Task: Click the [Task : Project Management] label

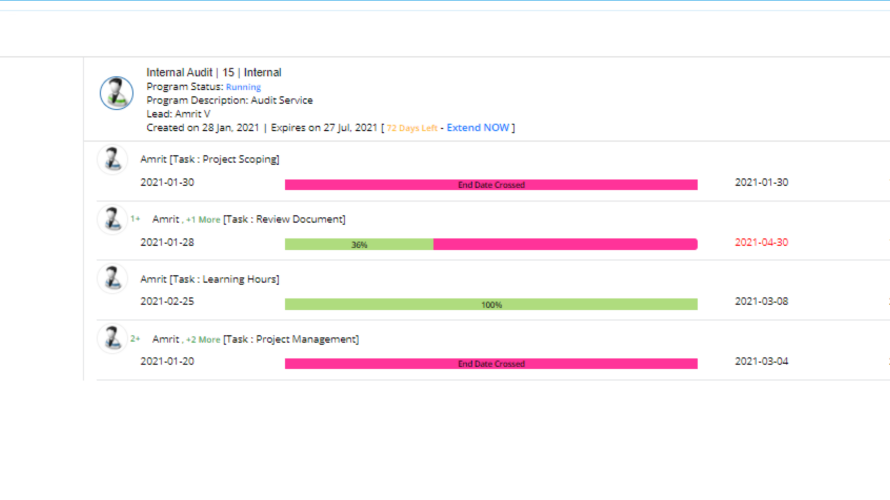Action: 291,339
